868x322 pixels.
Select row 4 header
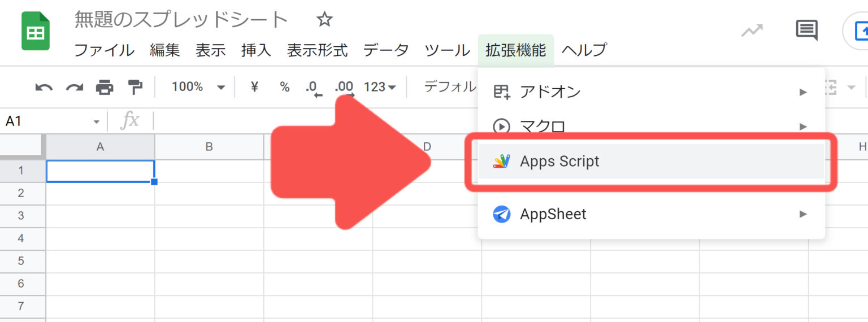(x=21, y=238)
